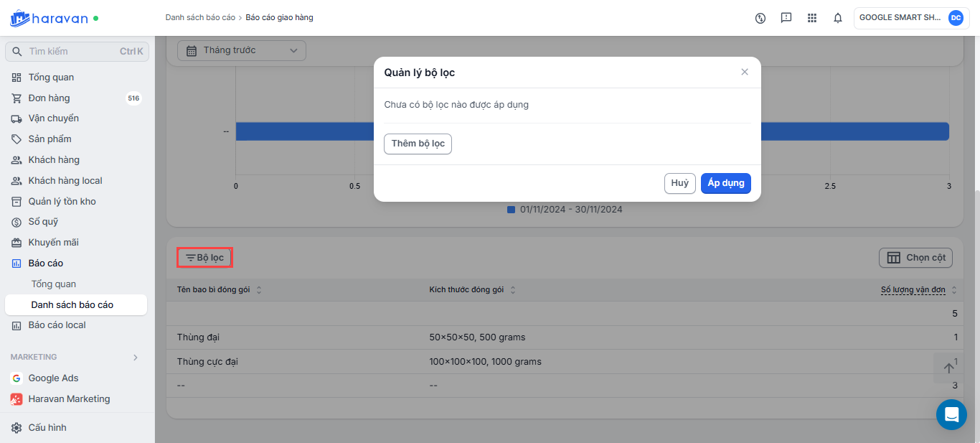Open Google Ads from sidebar
Screen dimensions: 980x443
53,378
